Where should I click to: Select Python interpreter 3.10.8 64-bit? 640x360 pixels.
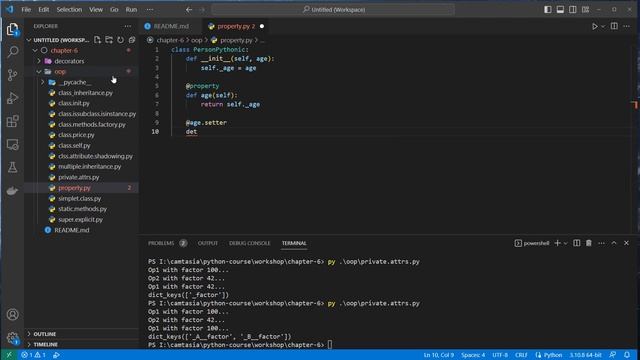pos(585,355)
